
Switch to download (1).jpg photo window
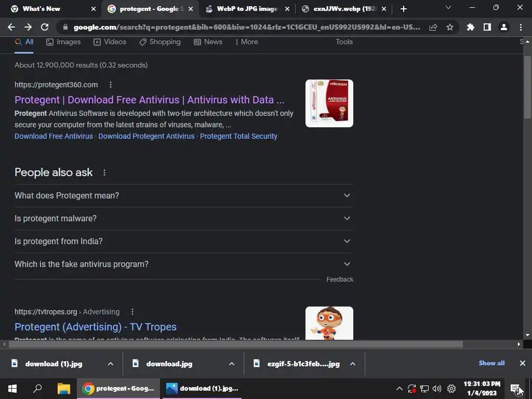tap(202, 389)
